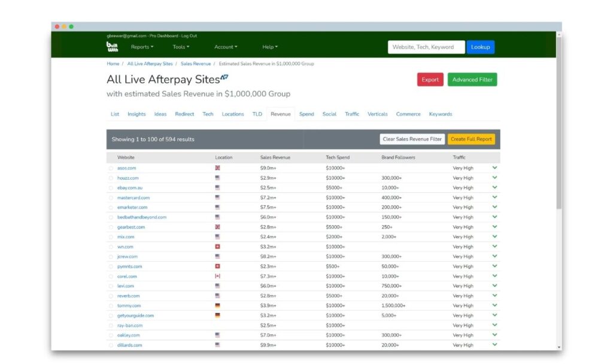This screenshot has height=364, width=613.
Task: Click the scrollbar down arrow
Action: pos(559,347)
